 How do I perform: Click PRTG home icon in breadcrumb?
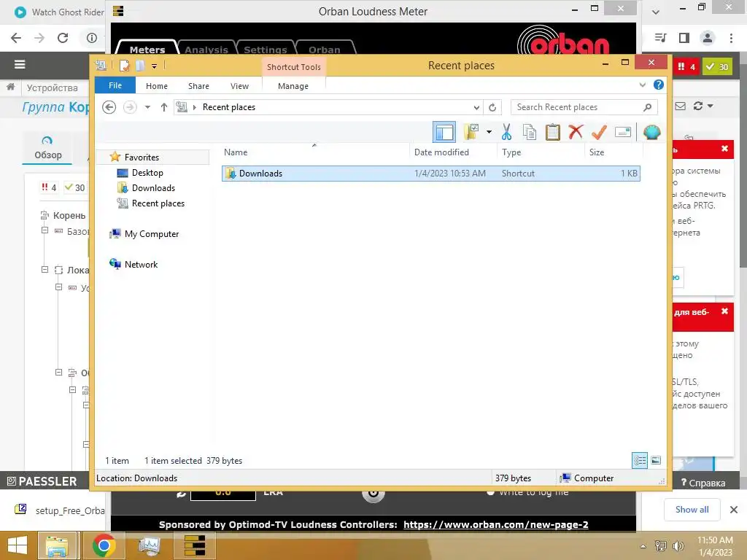(x=10, y=87)
